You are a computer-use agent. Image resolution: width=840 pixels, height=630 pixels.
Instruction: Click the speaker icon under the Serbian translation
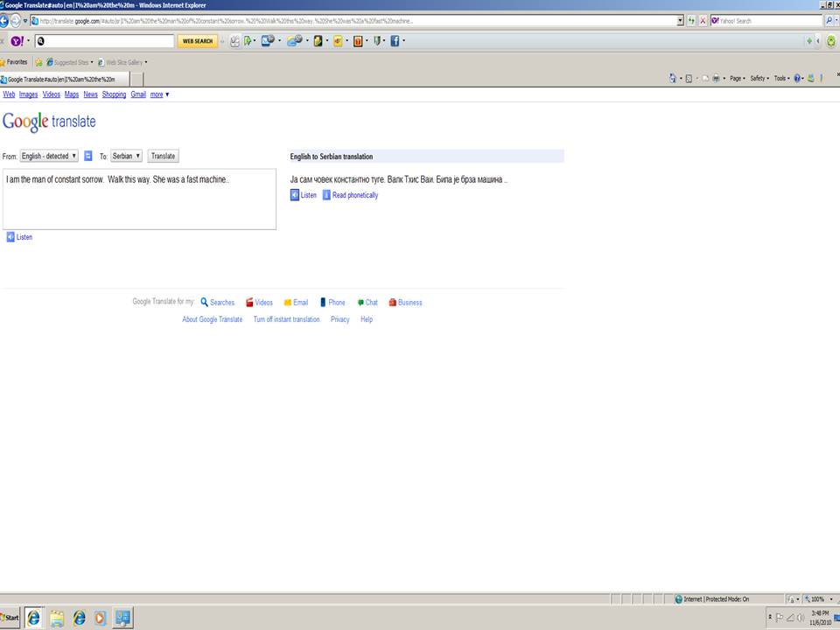tap(295, 195)
